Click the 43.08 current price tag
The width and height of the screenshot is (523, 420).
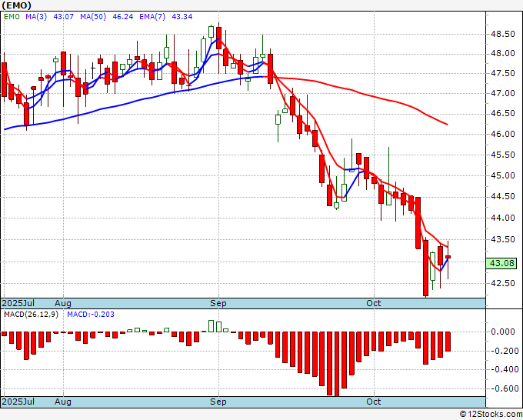(501, 263)
